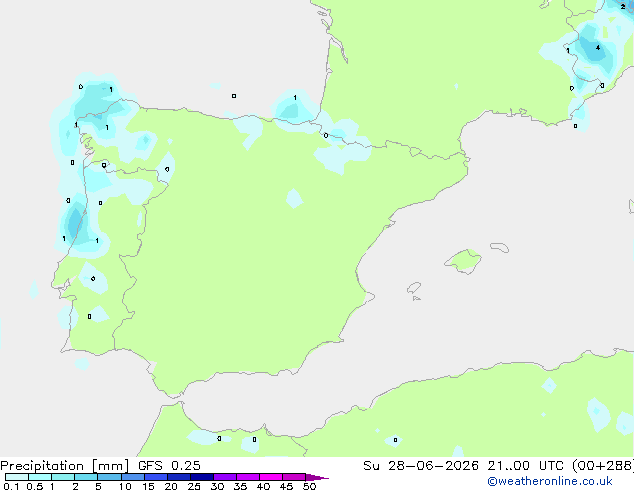Viewport: 634px width, 490px height.
Task: Click the '2' precipitation value at top-right corner
Action: (x=623, y=7)
